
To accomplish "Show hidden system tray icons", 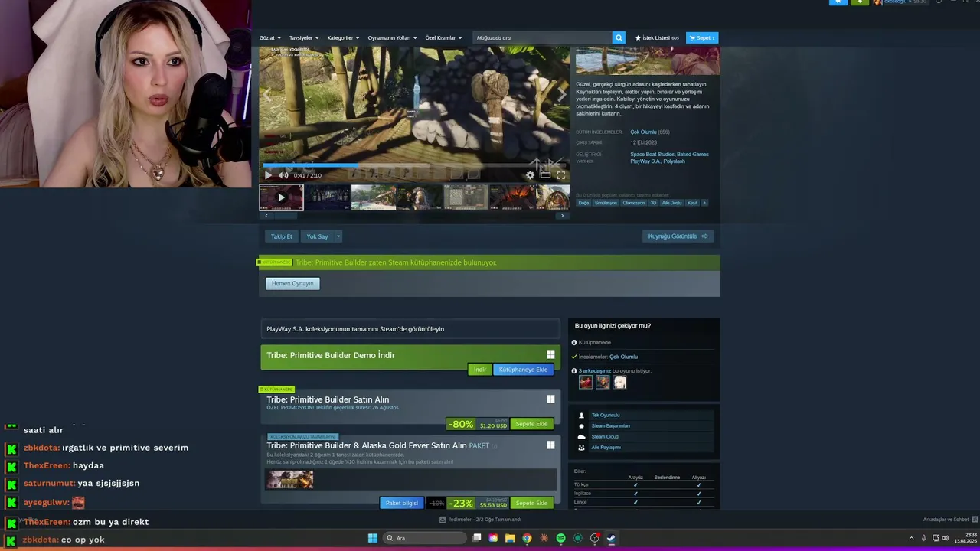I will tap(911, 538).
